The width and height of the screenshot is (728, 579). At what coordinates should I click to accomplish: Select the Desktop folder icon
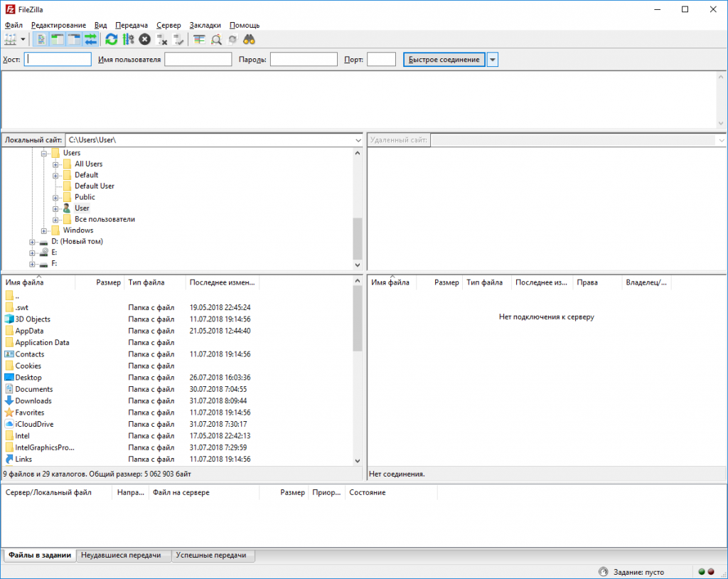pos(9,377)
